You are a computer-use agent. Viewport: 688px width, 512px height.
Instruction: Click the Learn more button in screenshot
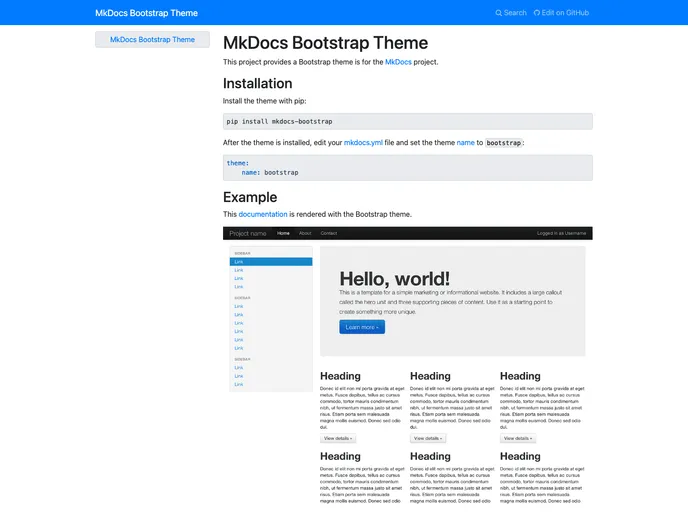tap(362, 327)
